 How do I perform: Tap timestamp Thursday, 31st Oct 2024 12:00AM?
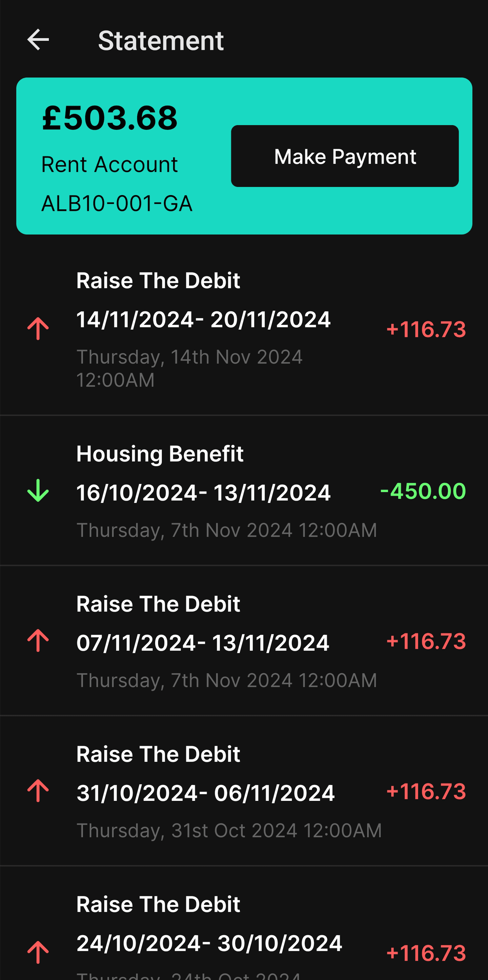(x=229, y=830)
